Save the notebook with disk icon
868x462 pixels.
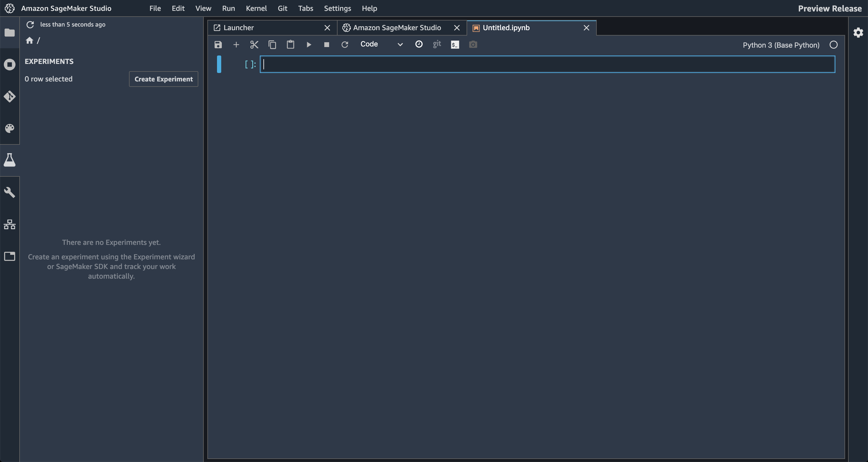tap(218, 45)
